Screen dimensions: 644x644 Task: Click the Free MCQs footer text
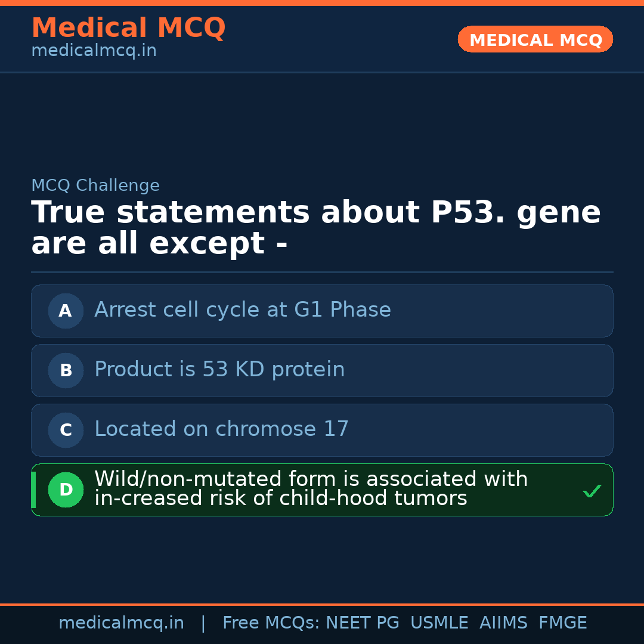tap(271, 623)
